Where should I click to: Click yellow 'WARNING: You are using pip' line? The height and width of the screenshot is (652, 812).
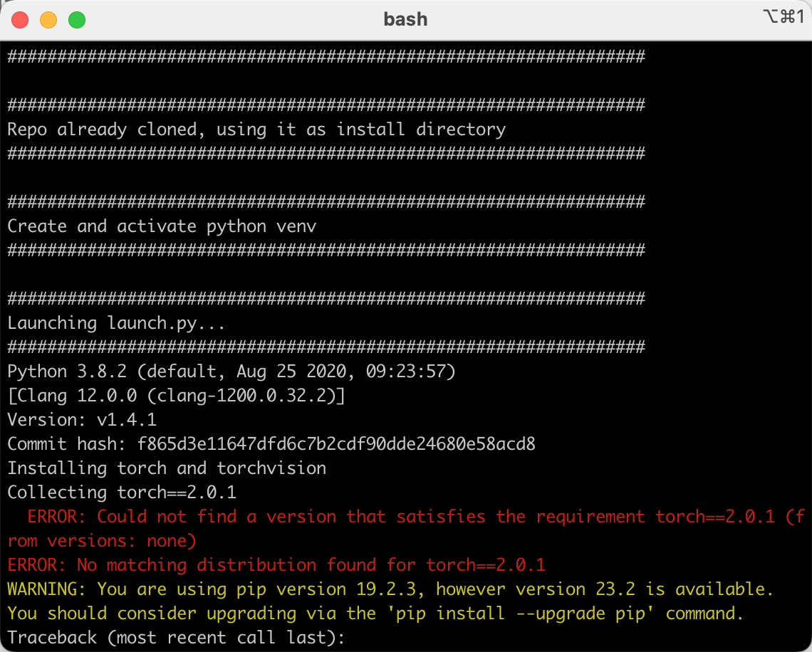390,589
